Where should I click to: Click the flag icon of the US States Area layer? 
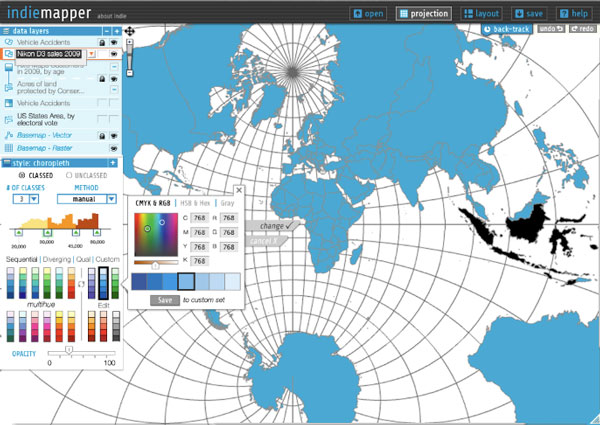point(8,120)
